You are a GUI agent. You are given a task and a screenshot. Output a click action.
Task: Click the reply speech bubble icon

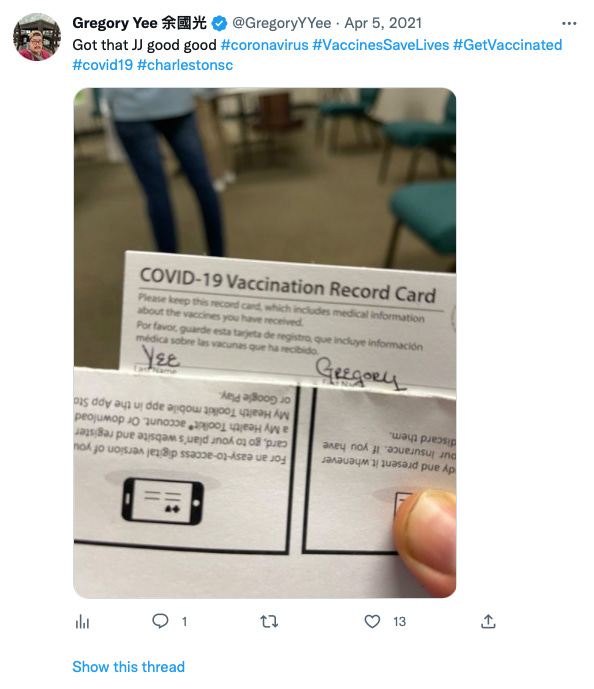[x=160, y=621]
